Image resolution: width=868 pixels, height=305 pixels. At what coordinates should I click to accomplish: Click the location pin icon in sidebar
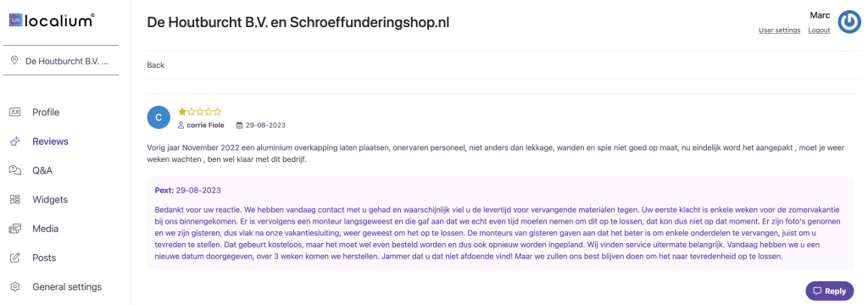coord(14,60)
